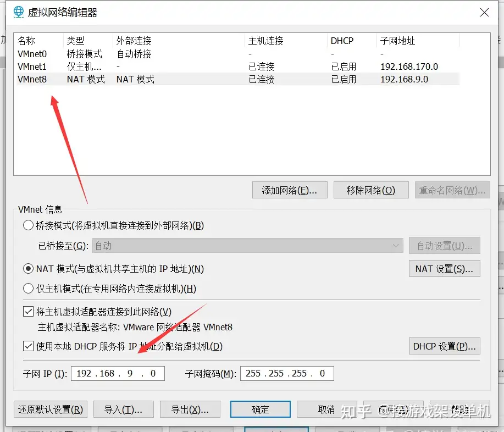Click the 主机连接 column header
The height and width of the screenshot is (432, 504).
(286, 41)
